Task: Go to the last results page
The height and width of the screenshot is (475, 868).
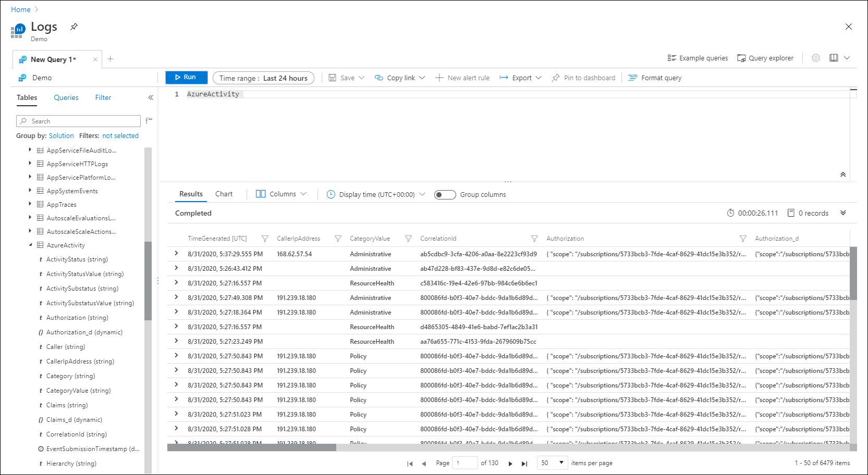Action: [524, 463]
